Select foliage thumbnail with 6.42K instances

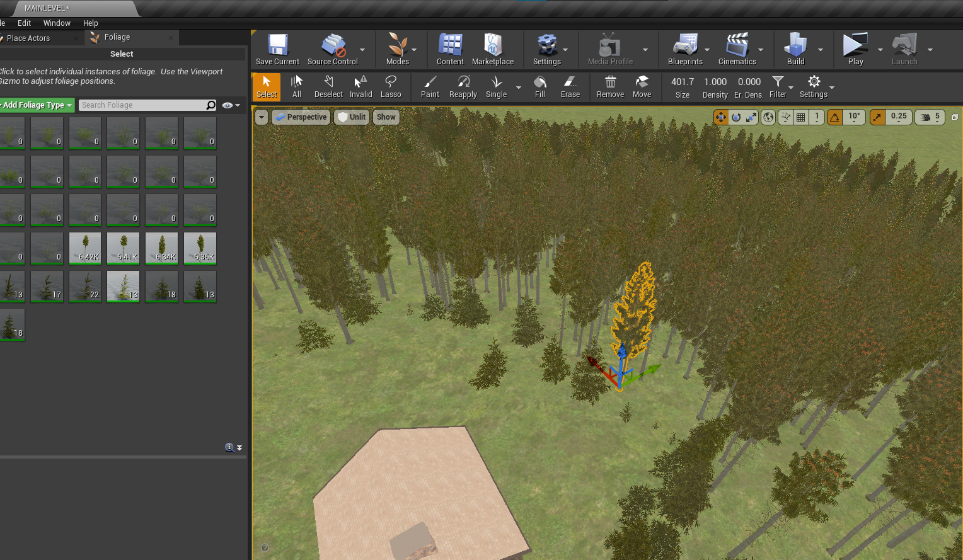pos(85,248)
